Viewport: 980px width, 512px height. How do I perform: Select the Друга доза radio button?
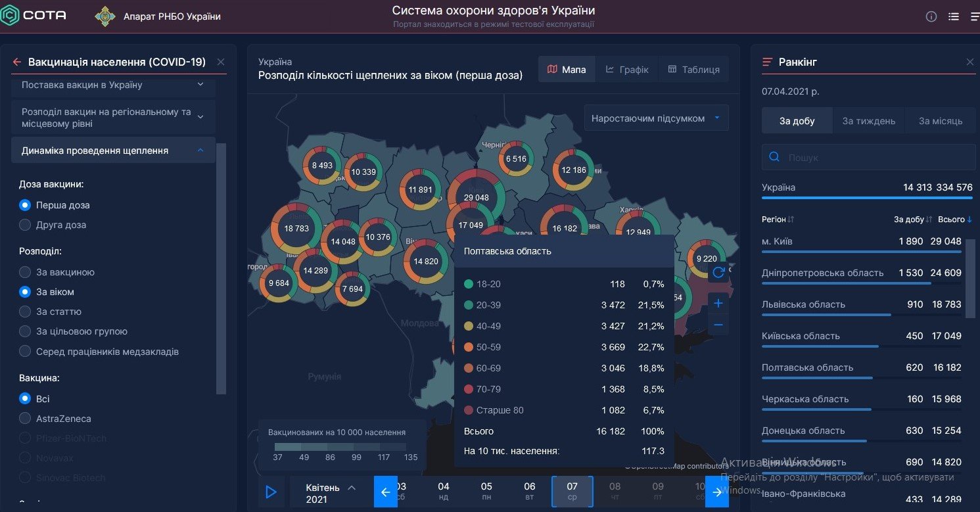pyautogui.click(x=25, y=225)
